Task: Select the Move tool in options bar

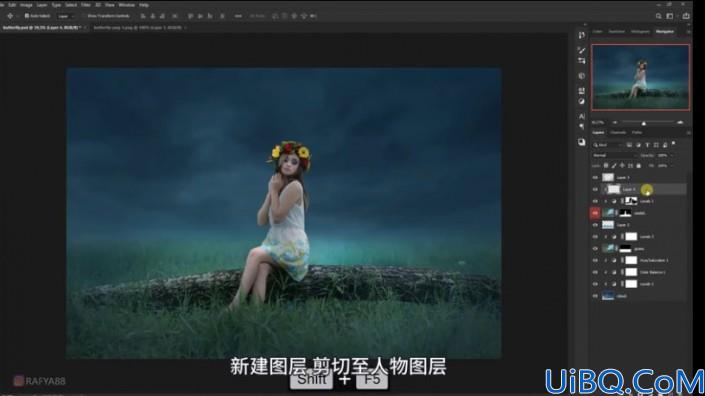Action: click(x=10, y=16)
